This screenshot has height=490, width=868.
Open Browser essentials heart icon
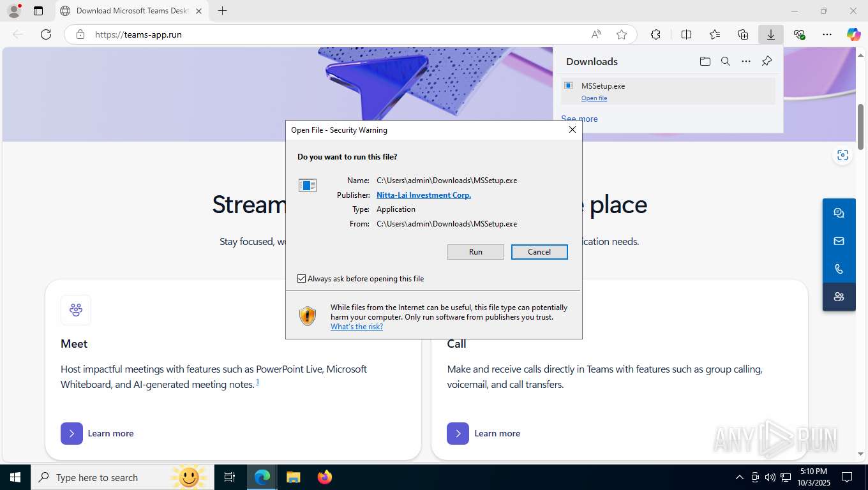(799, 34)
